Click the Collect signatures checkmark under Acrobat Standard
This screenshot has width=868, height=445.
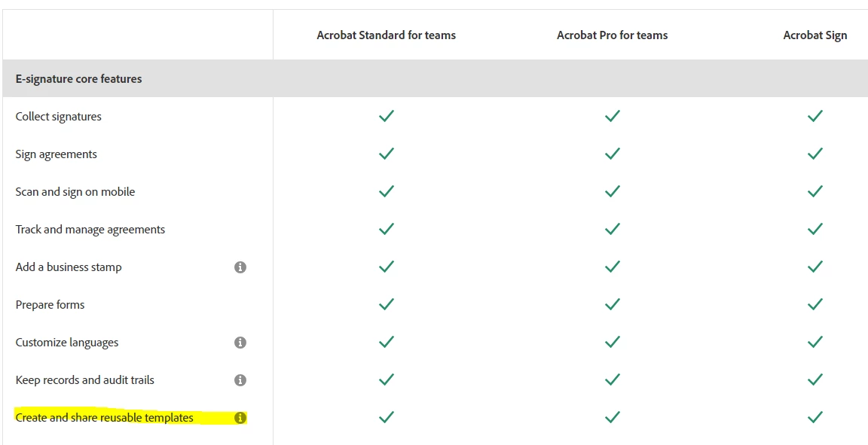tap(387, 116)
